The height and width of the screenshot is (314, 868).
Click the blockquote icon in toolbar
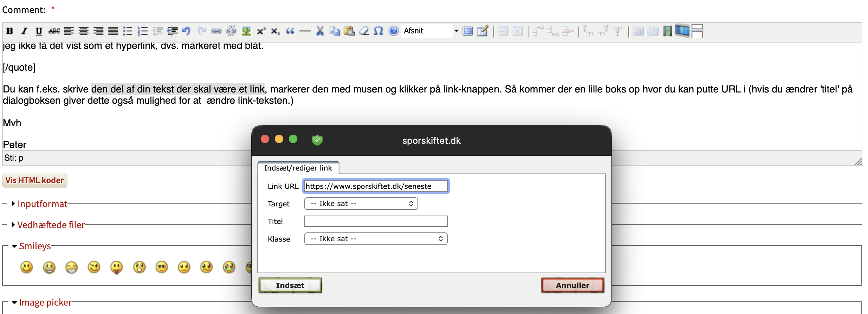[290, 31]
